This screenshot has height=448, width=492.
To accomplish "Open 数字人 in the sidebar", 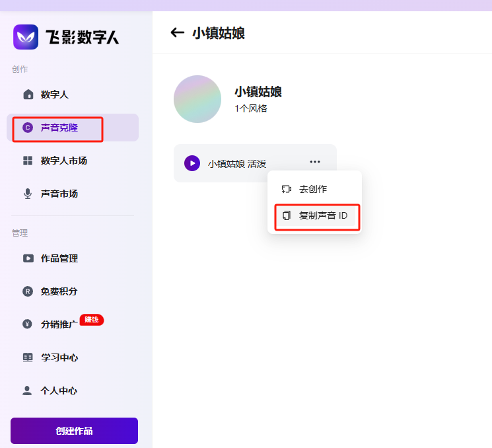I will coord(73,94).
